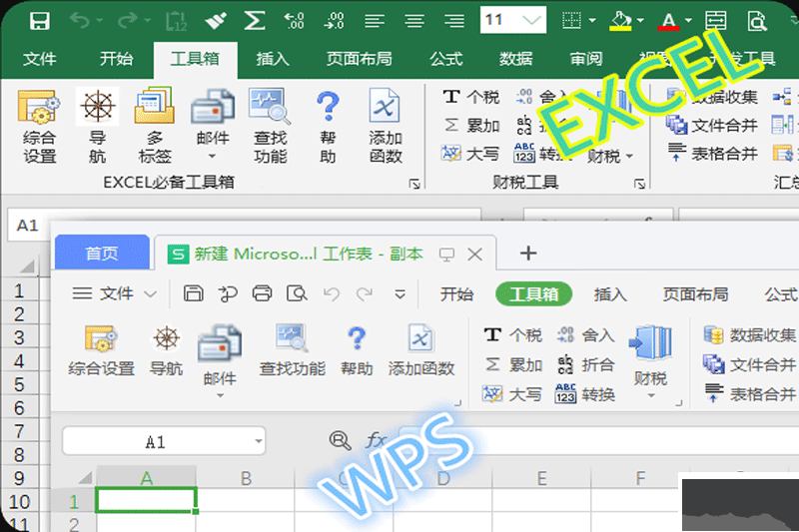Open the WPS name box dropdown showing A1
Screen dimensions: 799x532
pos(259,441)
